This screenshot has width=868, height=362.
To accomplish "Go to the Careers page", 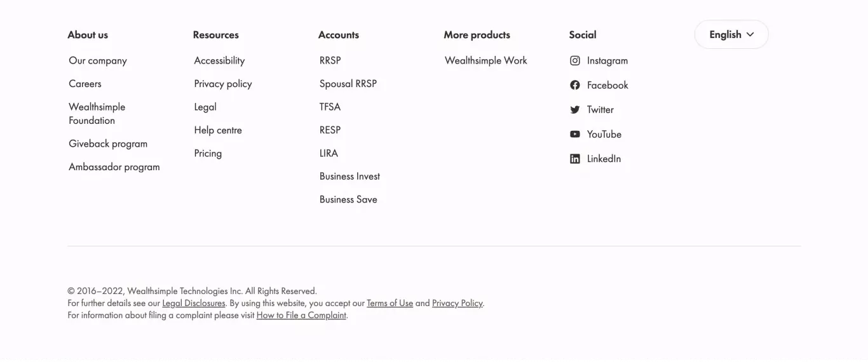I will [x=85, y=84].
